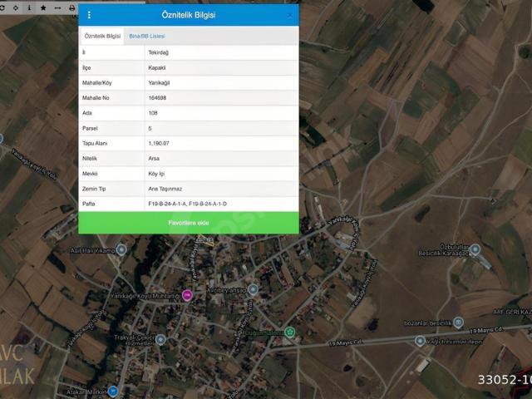Click the Mahalle No value 164698
Screen dimensions: 532x399
tap(157, 98)
